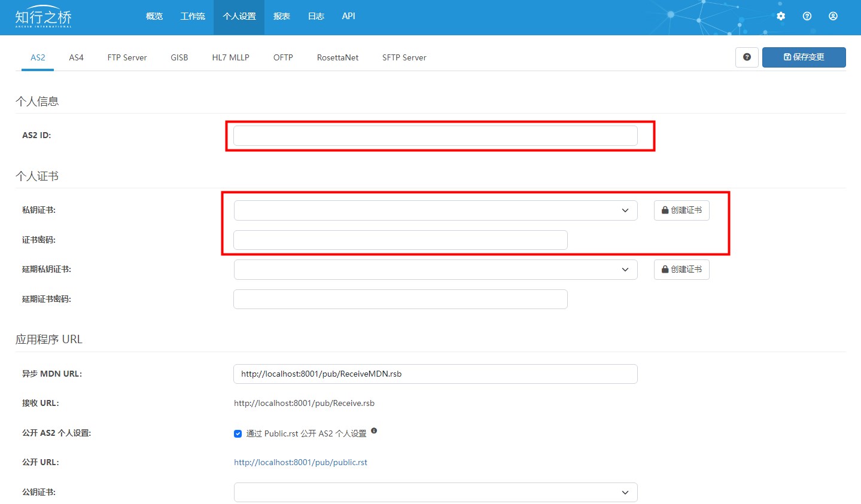Click the 保存变更 button

tap(804, 57)
